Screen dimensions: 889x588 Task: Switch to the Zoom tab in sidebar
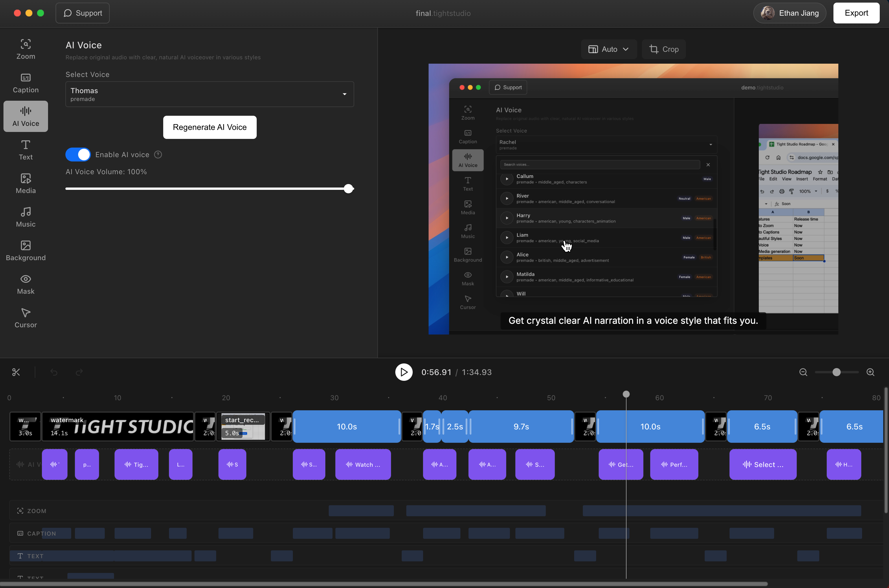25,49
